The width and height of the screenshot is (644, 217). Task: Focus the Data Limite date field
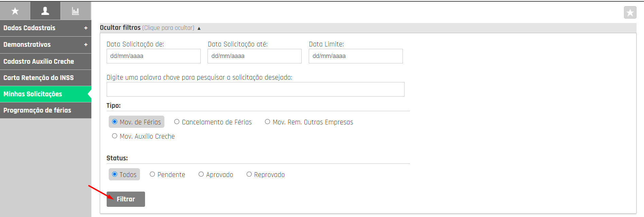[356, 56]
